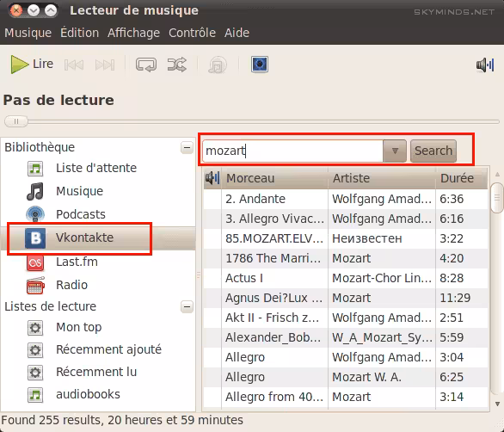Image resolution: width=504 pixels, height=432 pixels.
Task: Open the Musique menu
Action: [28, 33]
